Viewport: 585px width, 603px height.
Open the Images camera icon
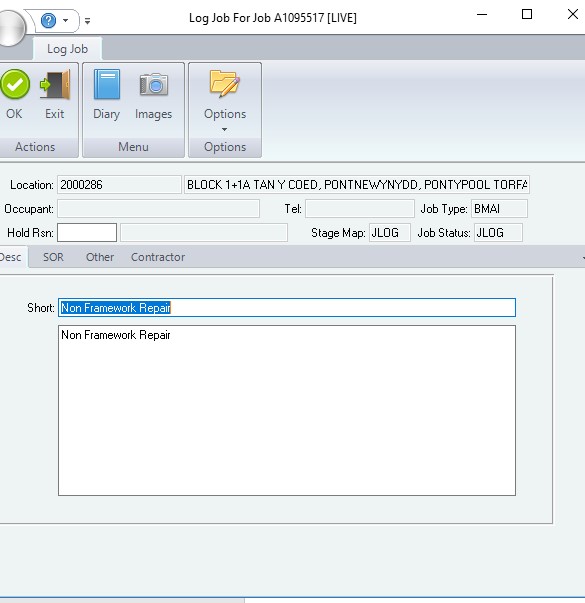153,84
